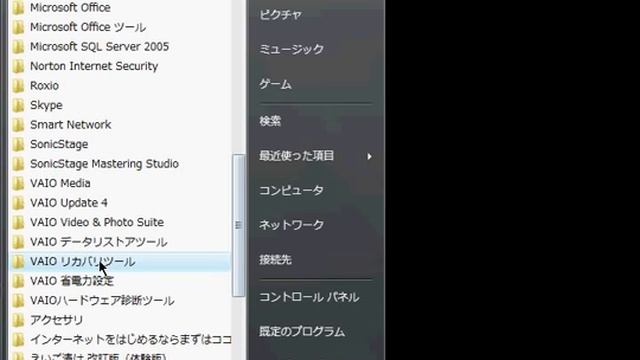Open 既定のプログラム entry
This screenshot has height=360, width=640.
coord(302,331)
